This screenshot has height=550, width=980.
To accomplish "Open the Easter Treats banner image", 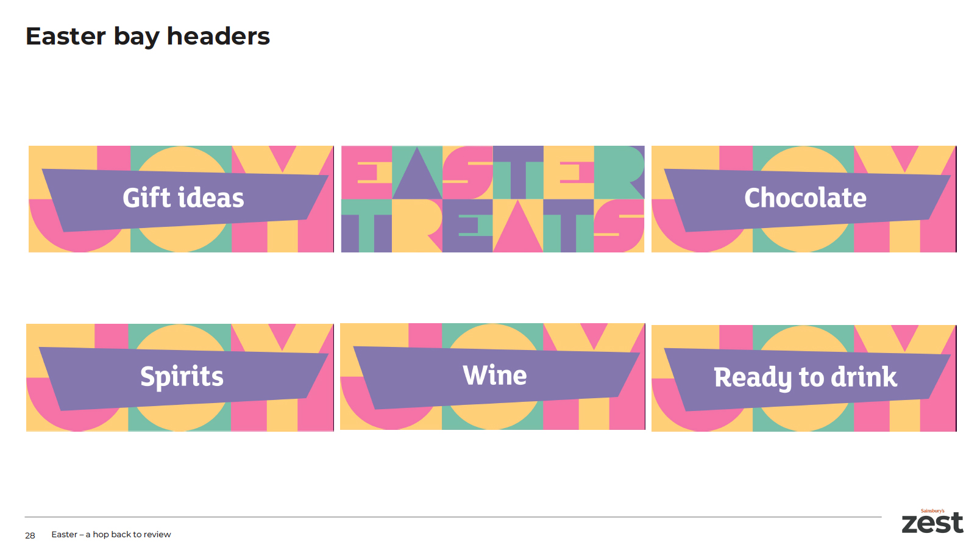I will [492, 199].
